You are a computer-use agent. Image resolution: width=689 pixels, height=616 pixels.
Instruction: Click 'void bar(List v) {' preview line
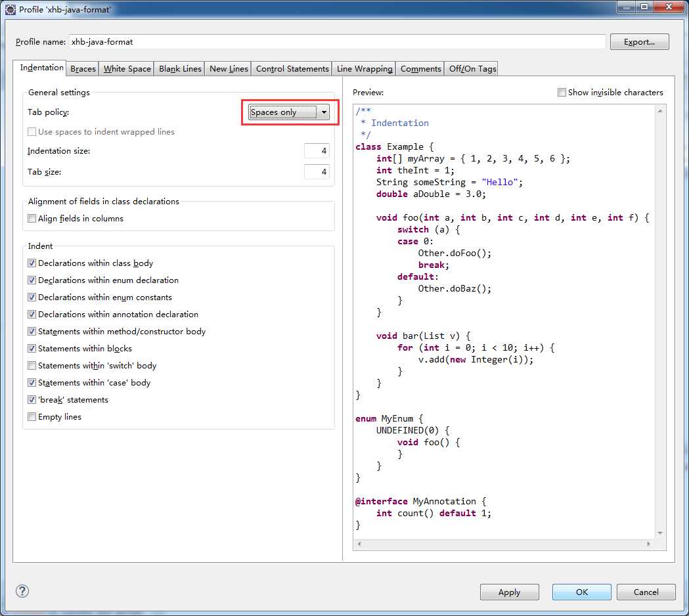(424, 336)
